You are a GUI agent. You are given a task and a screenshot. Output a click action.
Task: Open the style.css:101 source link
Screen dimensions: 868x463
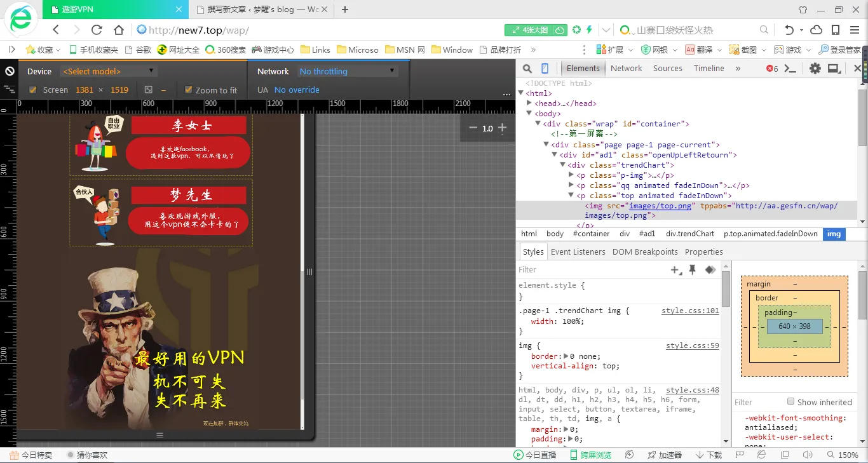pos(690,311)
